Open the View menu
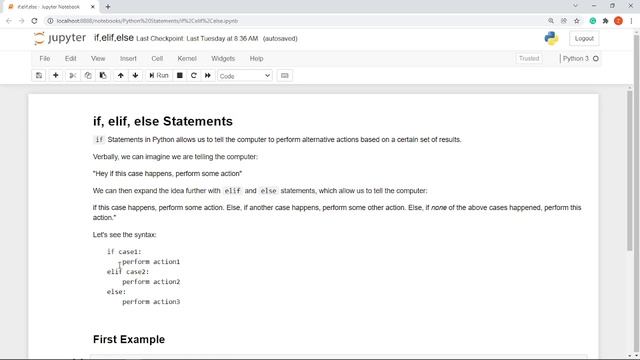Screen dimensions: 640x360 [98, 59]
